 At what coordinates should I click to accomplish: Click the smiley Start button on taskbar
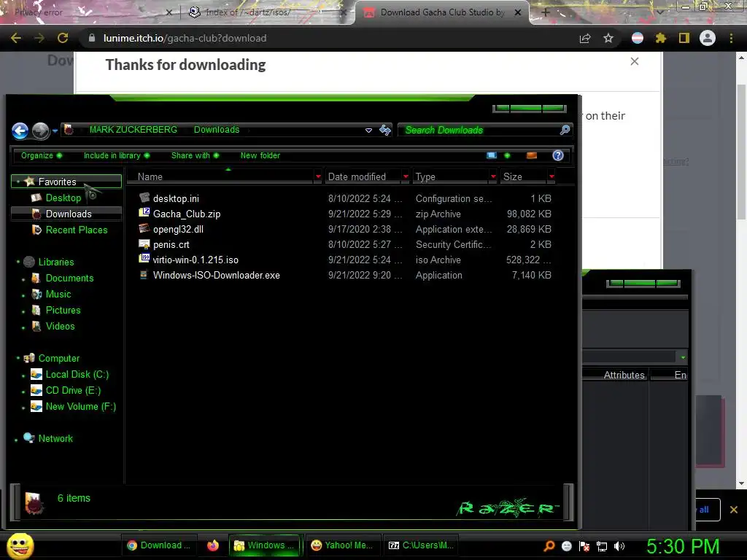pos(20,545)
